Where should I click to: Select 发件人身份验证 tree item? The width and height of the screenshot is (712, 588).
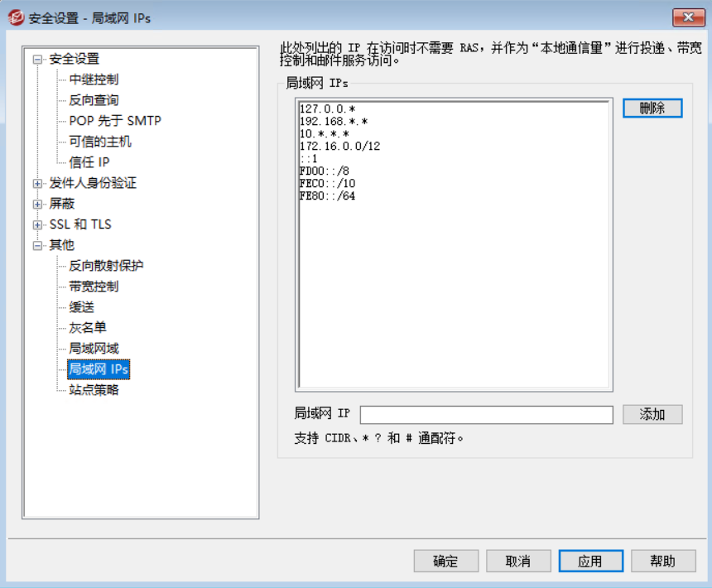[93, 183]
